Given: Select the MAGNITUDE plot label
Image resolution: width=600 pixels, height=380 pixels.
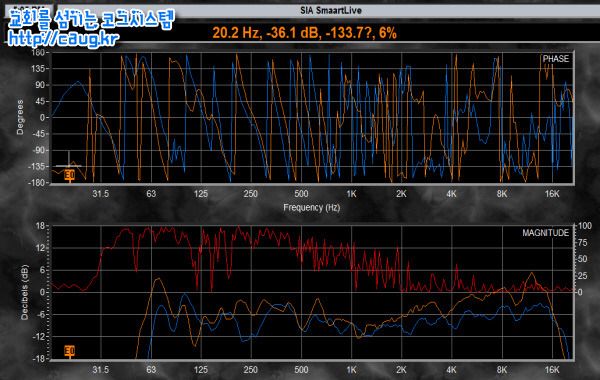Looking at the screenshot, I should pos(545,233).
